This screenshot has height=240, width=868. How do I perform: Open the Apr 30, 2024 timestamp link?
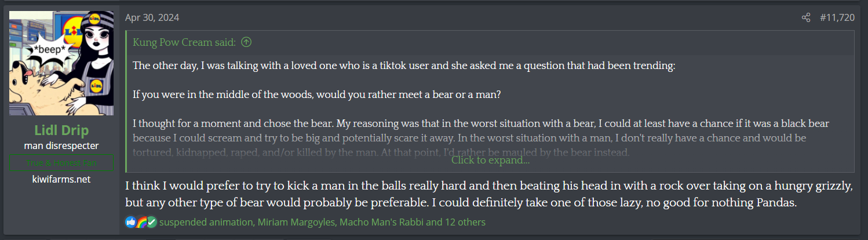pyautogui.click(x=152, y=17)
